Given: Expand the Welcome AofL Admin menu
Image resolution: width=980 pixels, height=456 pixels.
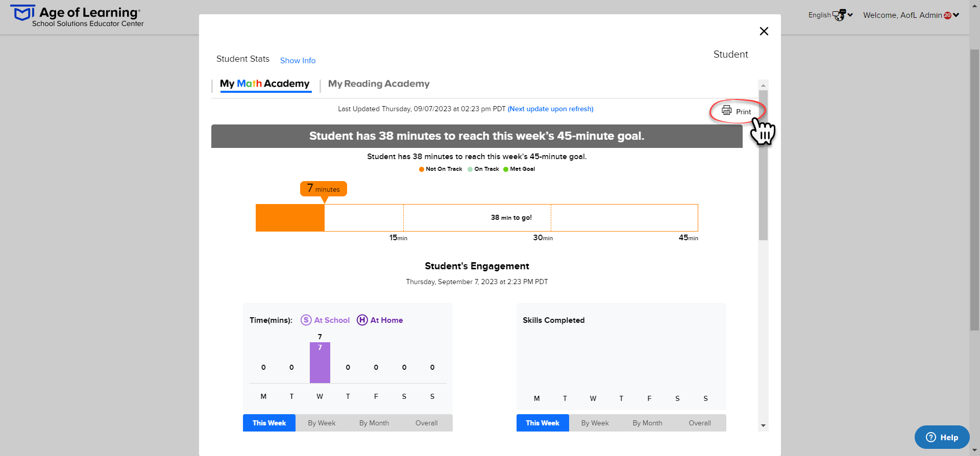Looking at the screenshot, I should [911, 15].
